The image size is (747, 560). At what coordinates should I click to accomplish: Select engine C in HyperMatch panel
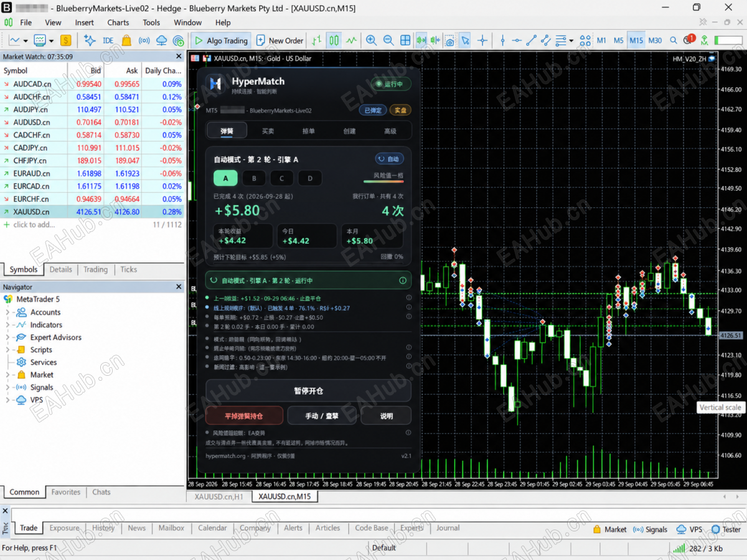point(282,179)
